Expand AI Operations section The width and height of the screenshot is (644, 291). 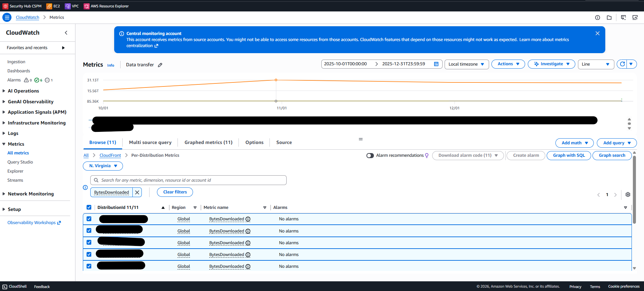click(23, 91)
